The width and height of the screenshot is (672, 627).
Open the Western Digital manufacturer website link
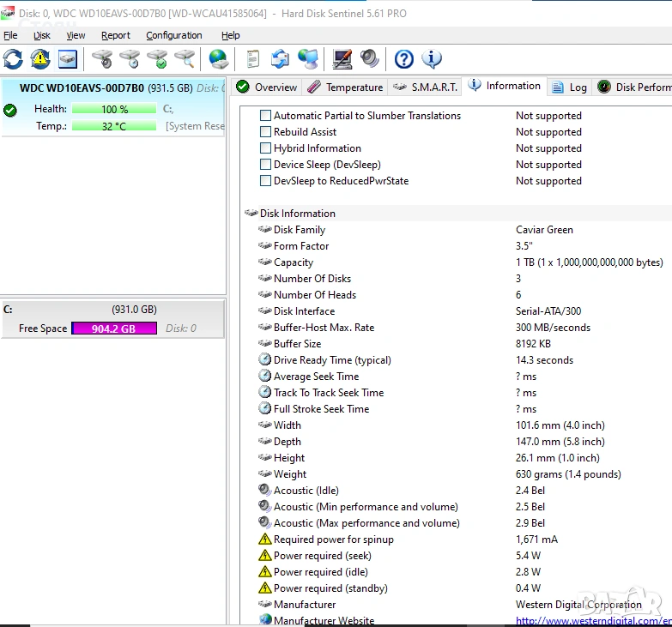(592, 621)
